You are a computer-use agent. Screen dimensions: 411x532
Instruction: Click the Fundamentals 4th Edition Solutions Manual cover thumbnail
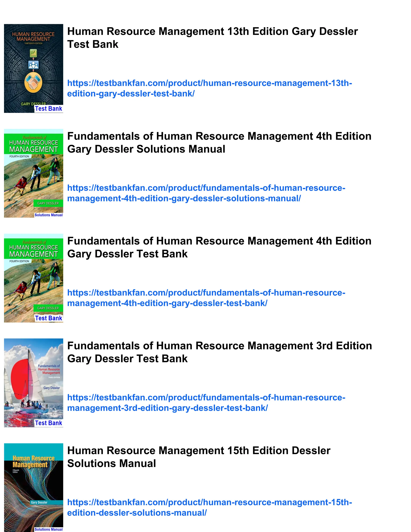34,173
